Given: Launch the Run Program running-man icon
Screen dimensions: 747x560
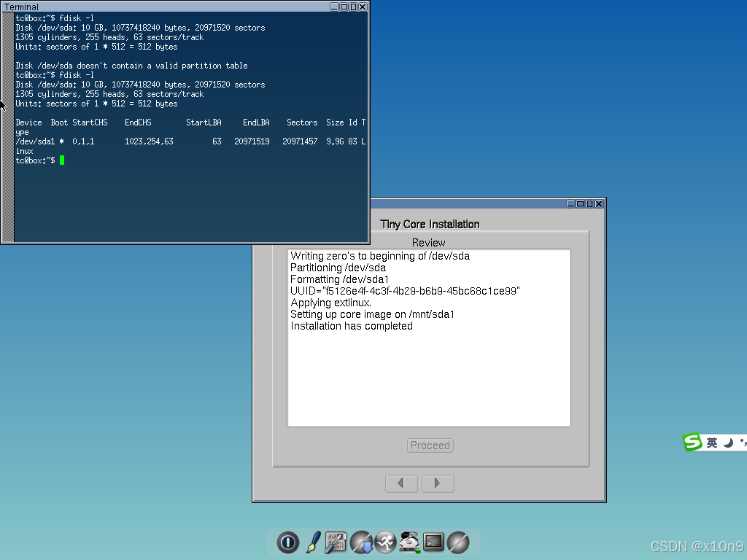Looking at the screenshot, I should click(385, 542).
